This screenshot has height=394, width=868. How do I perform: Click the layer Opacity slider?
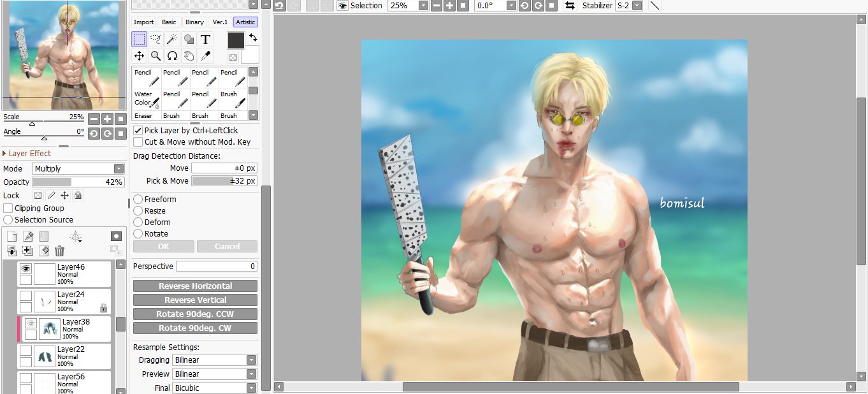[78, 182]
